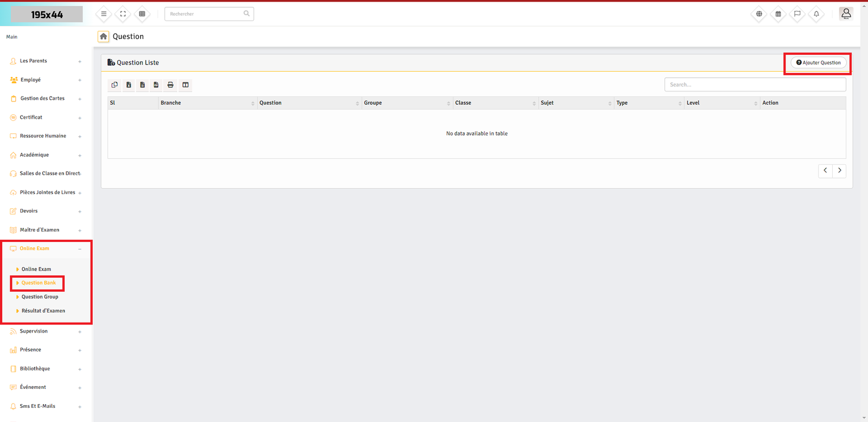868x422 pixels.
Task: Toggle the hamburger sidebar menu
Action: pos(104,14)
